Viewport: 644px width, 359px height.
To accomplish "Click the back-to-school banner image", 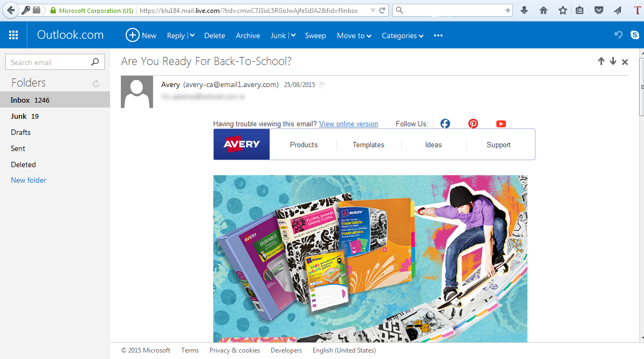I will (x=370, y=259).
